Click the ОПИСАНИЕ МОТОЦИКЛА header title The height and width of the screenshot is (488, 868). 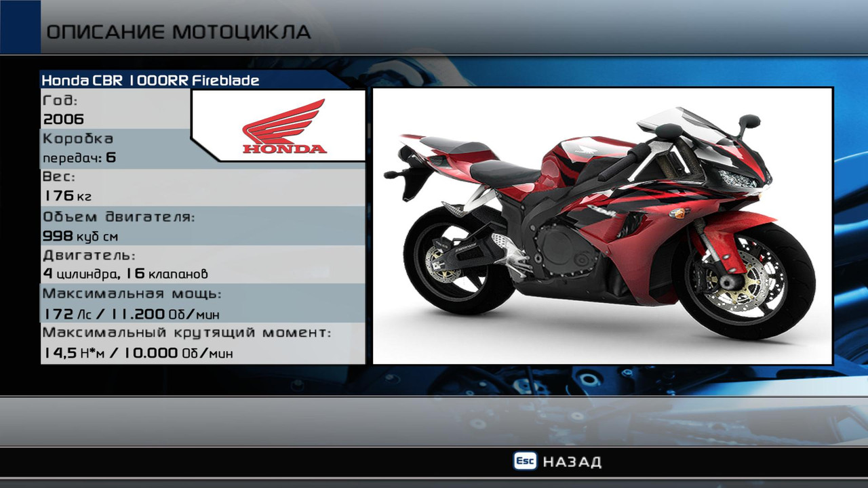178,32
